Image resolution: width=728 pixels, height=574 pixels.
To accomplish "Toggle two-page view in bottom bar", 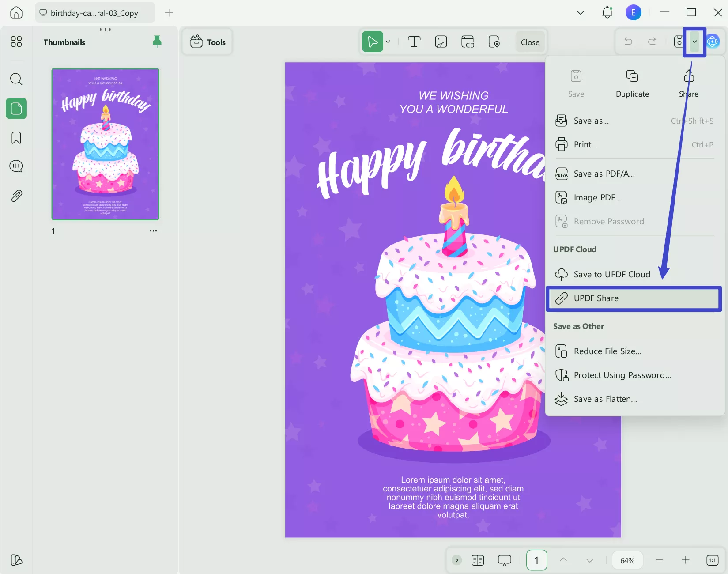I will 477,560.
